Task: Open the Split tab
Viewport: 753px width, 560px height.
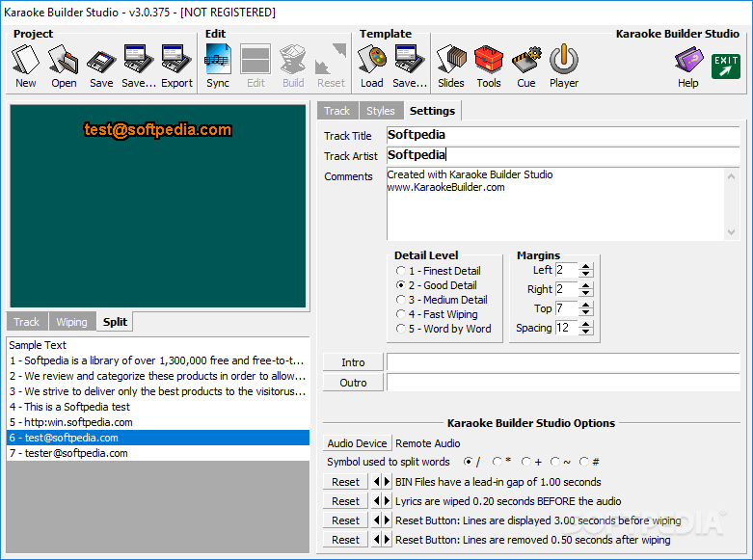Action: (x=115, y=321)
